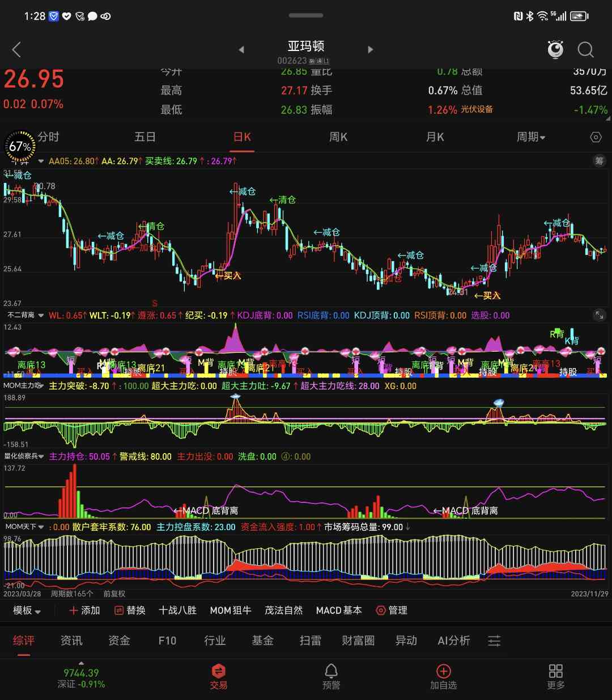Open the search magnifier icon
The image size is (612, 700).
pos(585,50)
